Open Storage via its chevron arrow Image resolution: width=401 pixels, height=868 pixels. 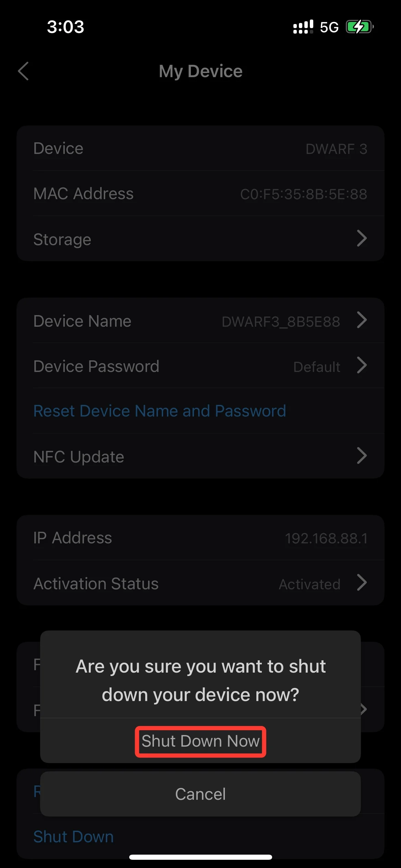[362, 239]
